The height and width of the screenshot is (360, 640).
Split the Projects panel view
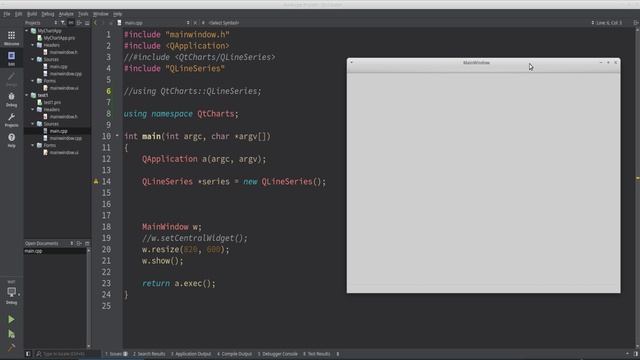[79, 23]
